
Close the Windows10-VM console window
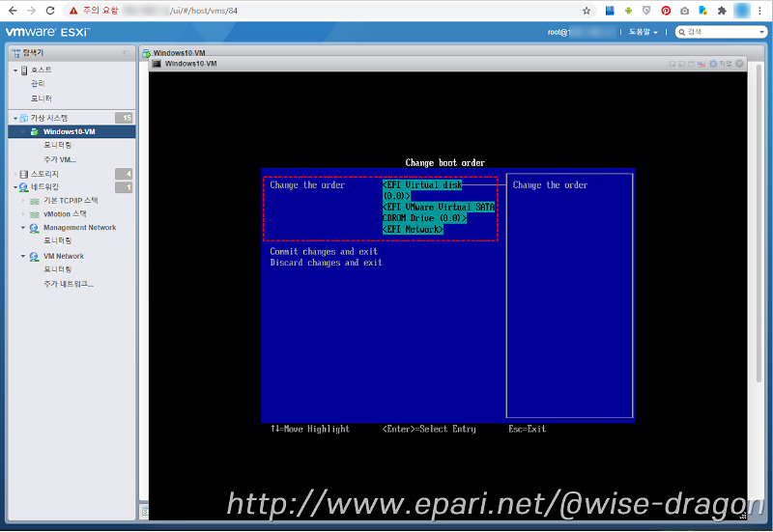[739, 64]
